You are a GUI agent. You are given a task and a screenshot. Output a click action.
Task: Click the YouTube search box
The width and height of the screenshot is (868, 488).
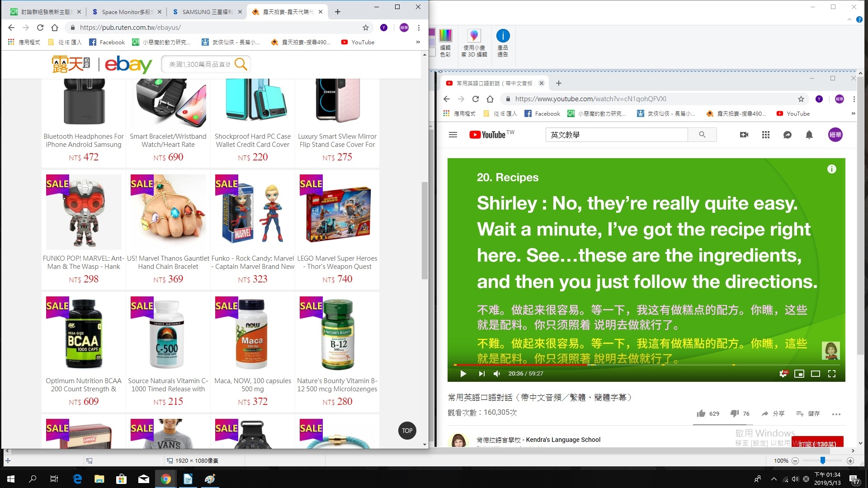click(x=617, y=135)
